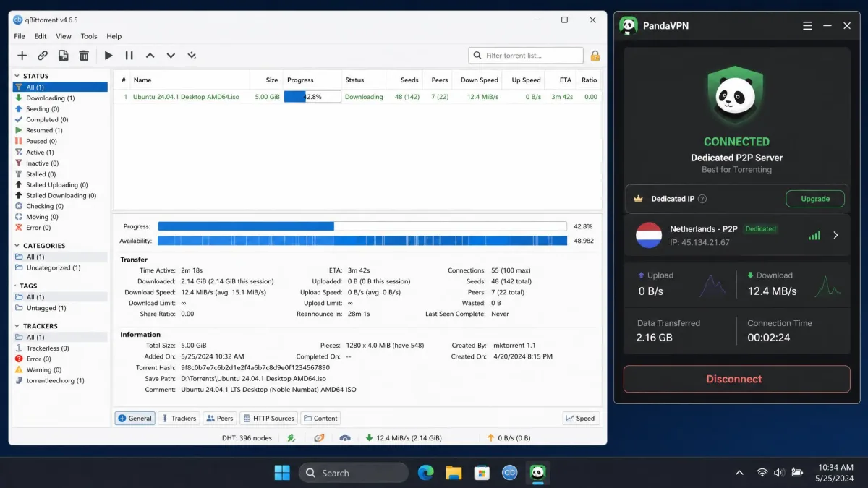Screen dimensions: 868x488
Task: Show hidden system tray icons
Action: point(739,473)
